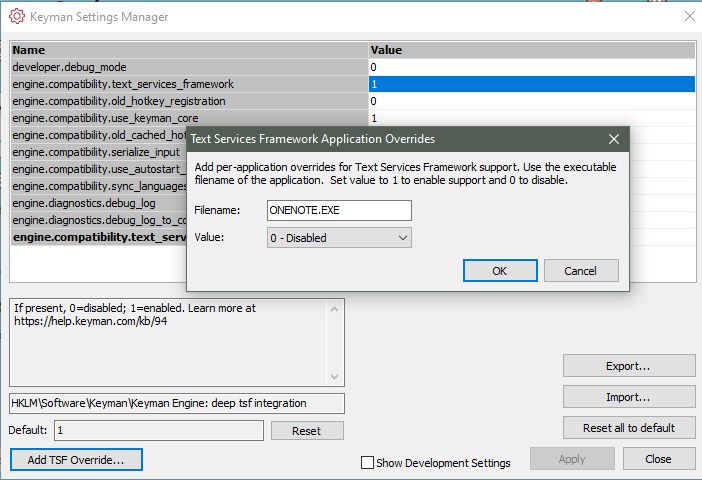The image size is (702, 480).
Task: Click the Default value field
Action: pyautogui.click(x=159, y=430)
